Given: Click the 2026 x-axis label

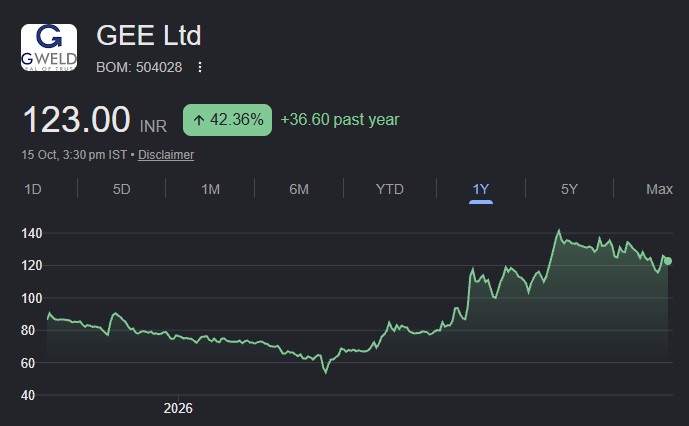Looking at the screenshot, I should coord(178,408).
